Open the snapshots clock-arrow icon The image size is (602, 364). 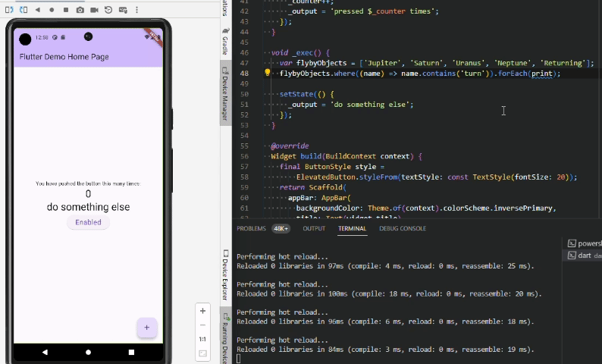pyautogui.click(x=109, y=10)
